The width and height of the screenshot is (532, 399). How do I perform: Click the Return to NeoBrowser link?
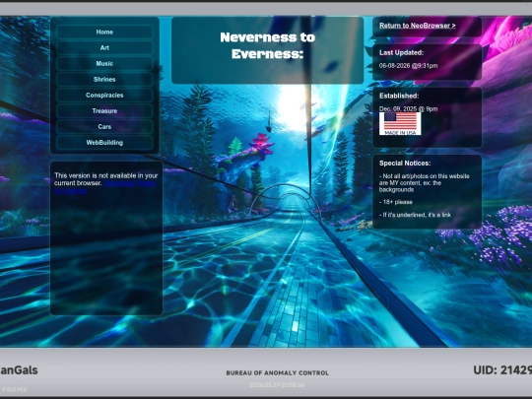pyautogui.click(x=418, y=26)
